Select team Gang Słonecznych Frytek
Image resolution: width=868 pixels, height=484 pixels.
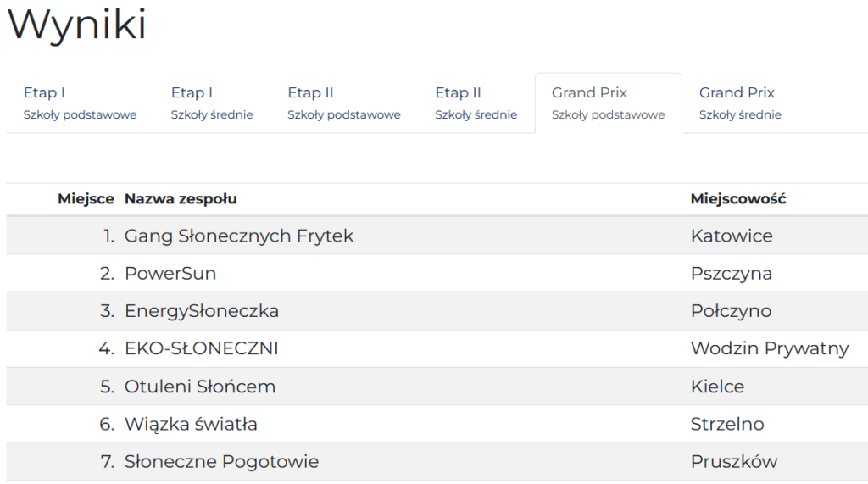coord(239,236)
